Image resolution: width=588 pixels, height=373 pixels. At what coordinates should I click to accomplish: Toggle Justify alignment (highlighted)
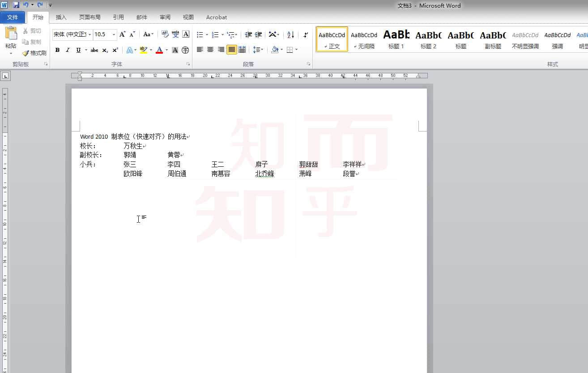(x=231, y=50)
